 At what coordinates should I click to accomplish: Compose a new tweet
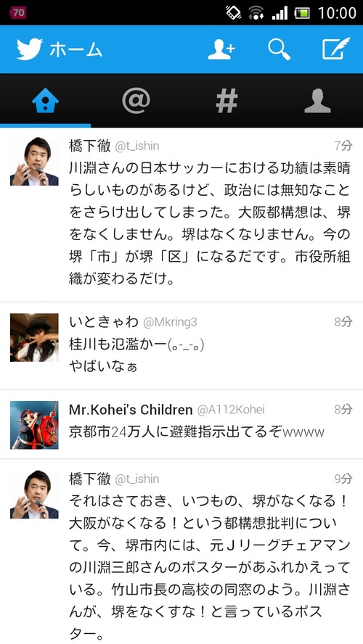[x=336, y=49]
